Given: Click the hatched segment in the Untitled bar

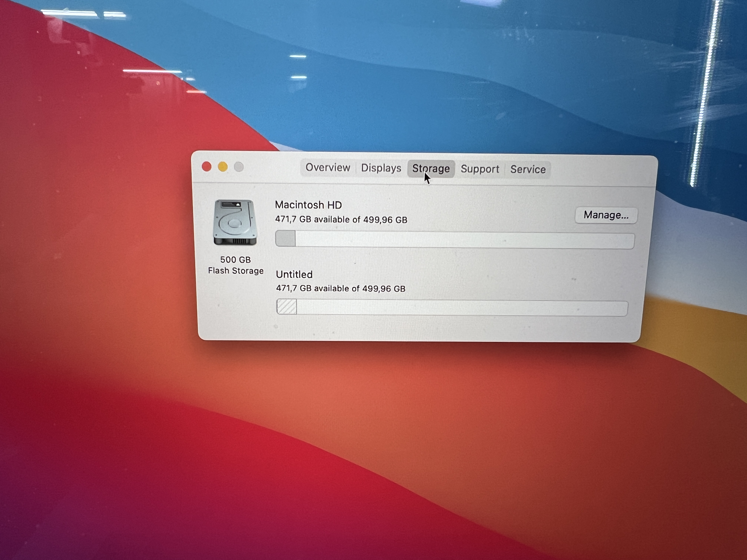Looking at the screenshot, I should click(x=287, y=306).
